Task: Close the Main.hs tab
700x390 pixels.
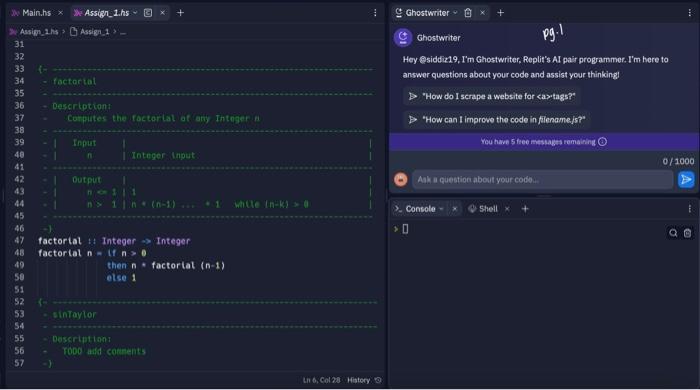Action: 60,13
